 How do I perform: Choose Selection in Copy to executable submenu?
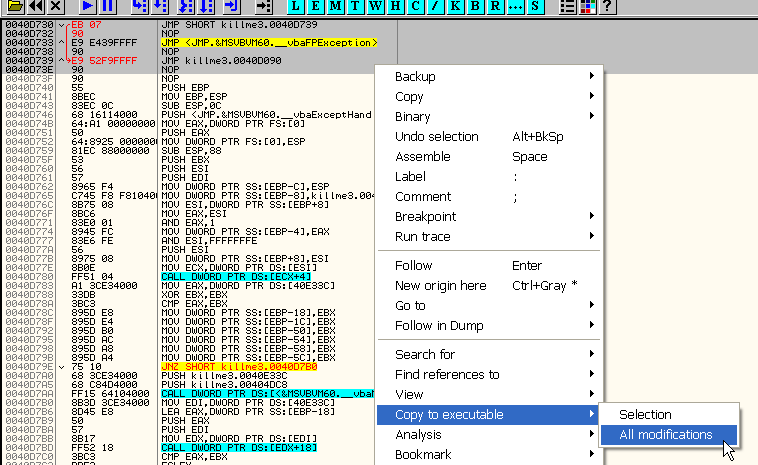[645, 414]
